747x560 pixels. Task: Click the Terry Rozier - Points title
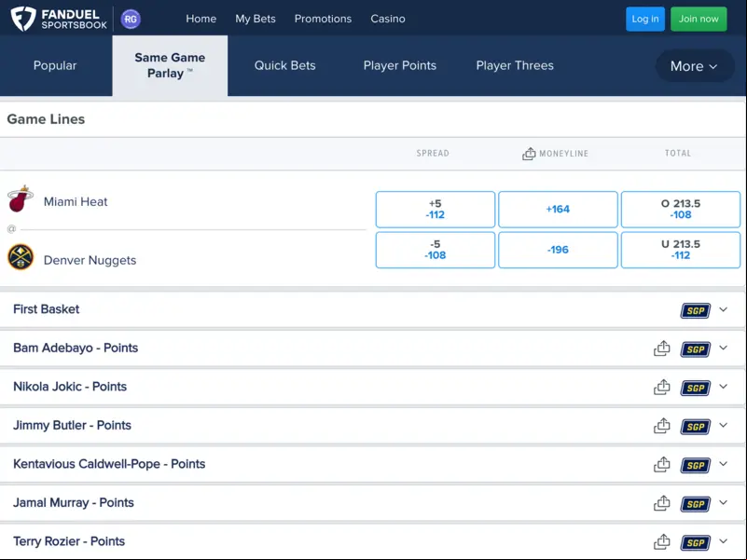tap(69, 541)
